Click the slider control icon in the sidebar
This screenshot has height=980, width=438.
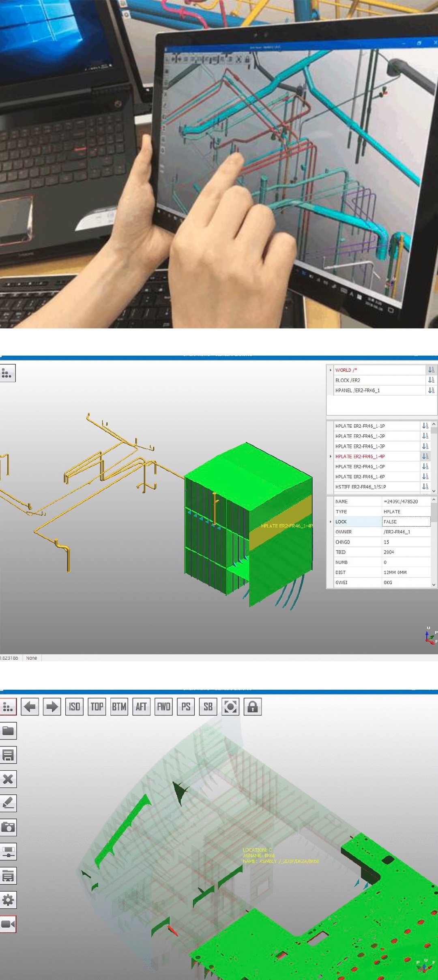pos(8,851)
